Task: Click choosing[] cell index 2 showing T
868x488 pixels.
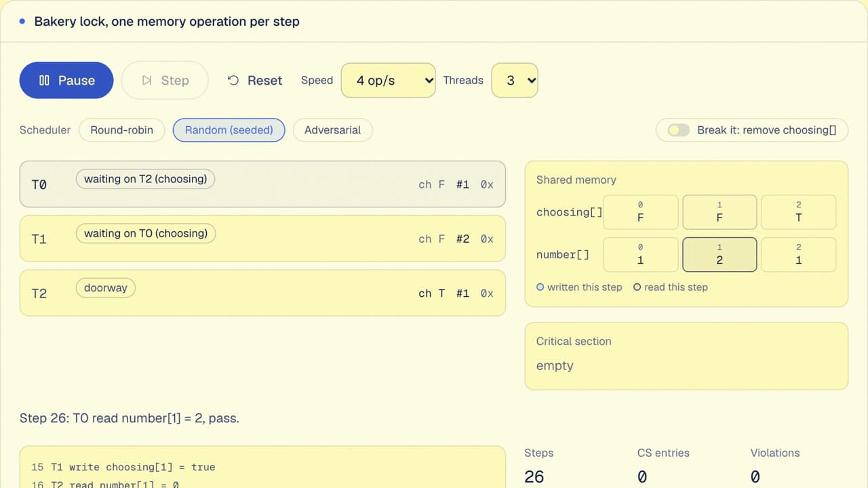Action: tap(798, 212)
